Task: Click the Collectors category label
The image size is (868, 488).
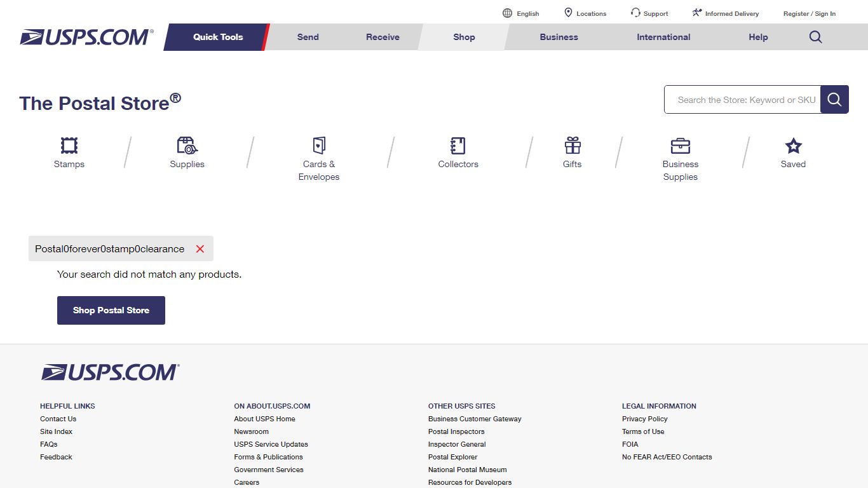Action: 458,164
